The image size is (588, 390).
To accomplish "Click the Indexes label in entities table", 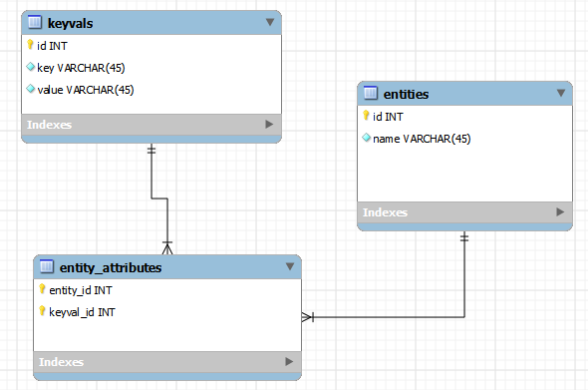I will 385,212.
